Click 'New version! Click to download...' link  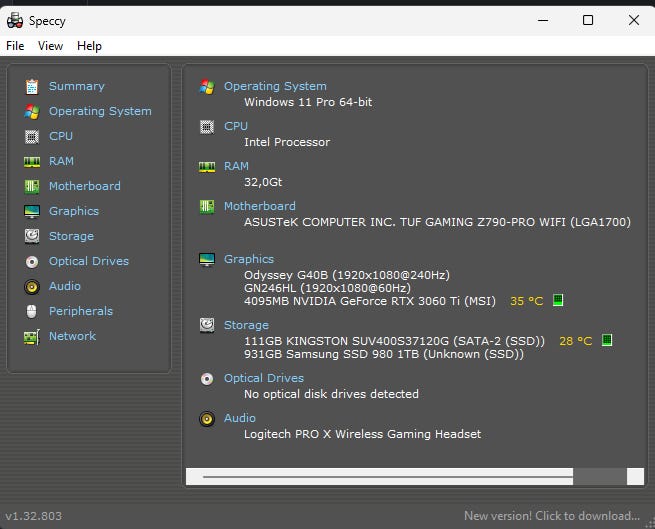(551, 516)
